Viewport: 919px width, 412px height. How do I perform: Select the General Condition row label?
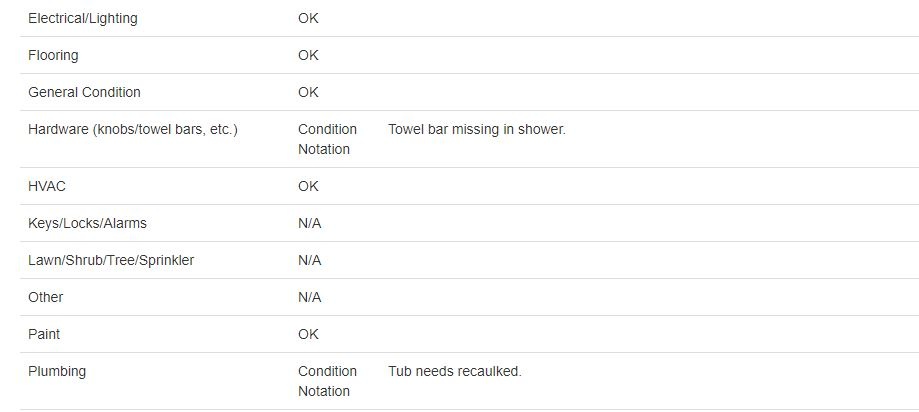pyautogui.click(x=84, y=92)
